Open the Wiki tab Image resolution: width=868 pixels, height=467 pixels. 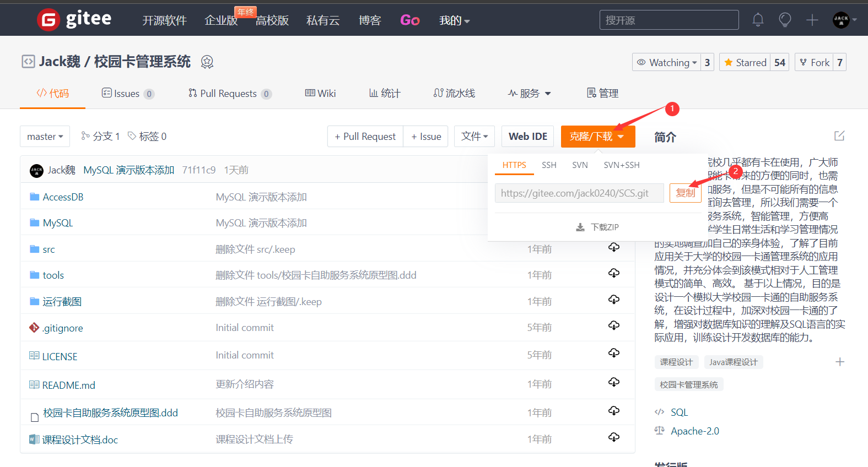pyautogui.click(x=320, y=93)
